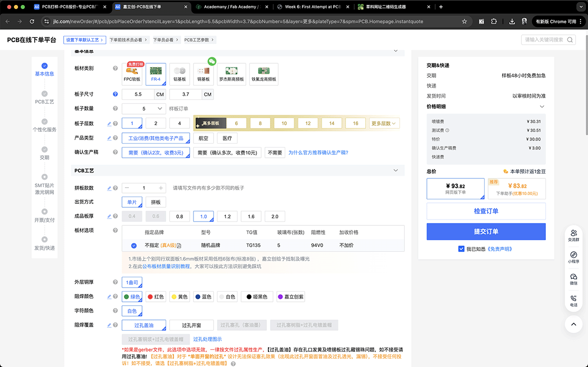Select 2 layers option
588x367 pixels.
(x=156, y=123)
